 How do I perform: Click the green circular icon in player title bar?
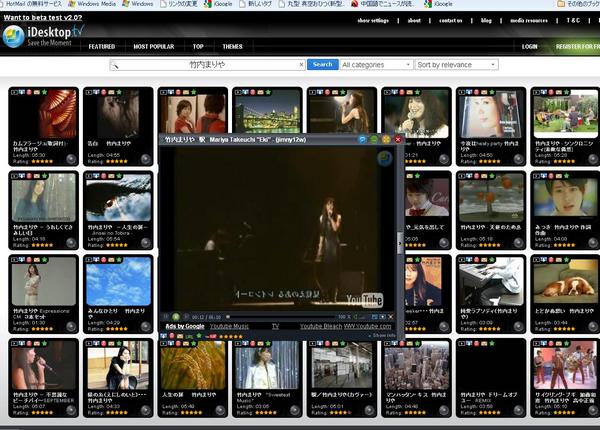(374, 140)
